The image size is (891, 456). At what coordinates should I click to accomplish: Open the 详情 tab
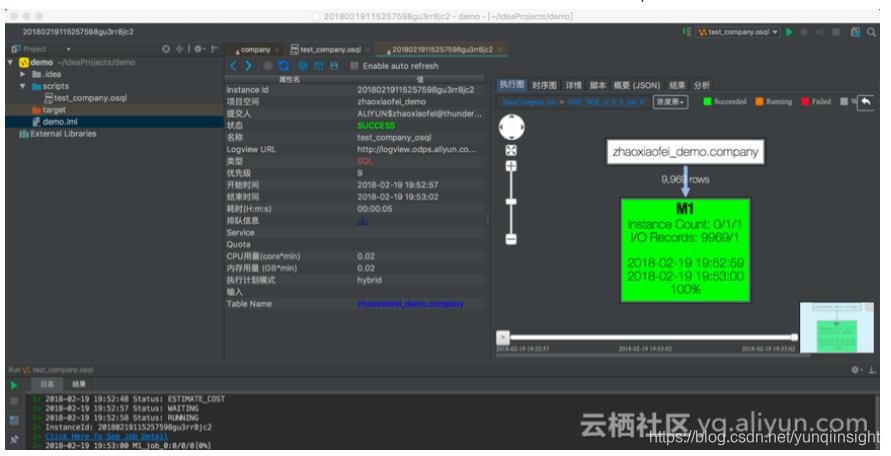[573, 85]
